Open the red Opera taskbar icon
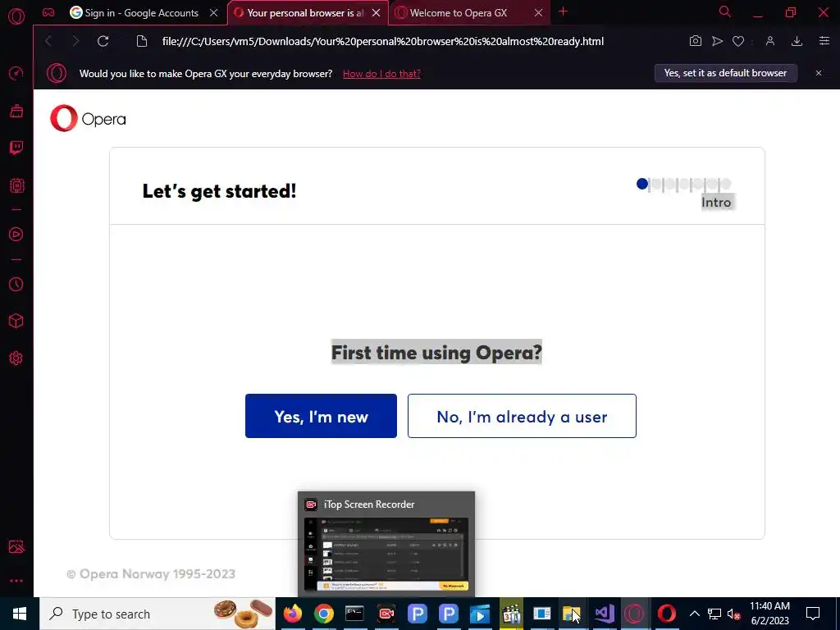Screen dimensions: 840x630 (x=666, y=614)
